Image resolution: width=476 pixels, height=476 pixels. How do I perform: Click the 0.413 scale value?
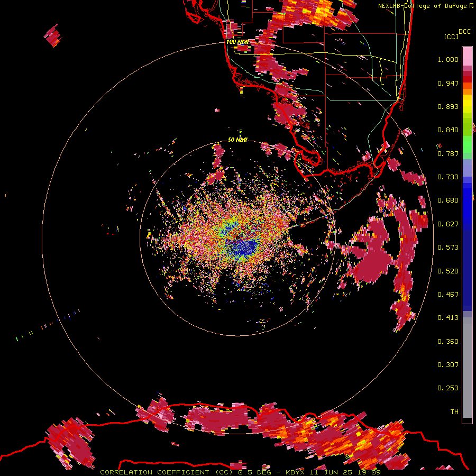point(448,318)
